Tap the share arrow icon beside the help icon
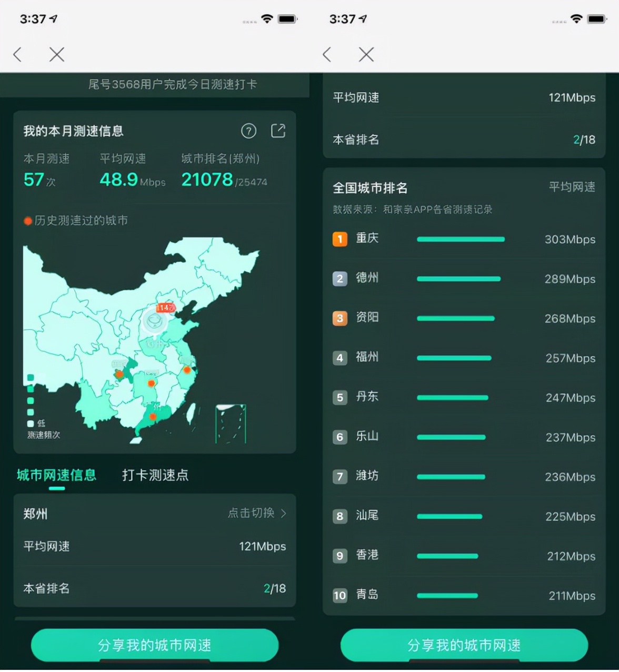619x672 pixels. click(x=278, y=131)
